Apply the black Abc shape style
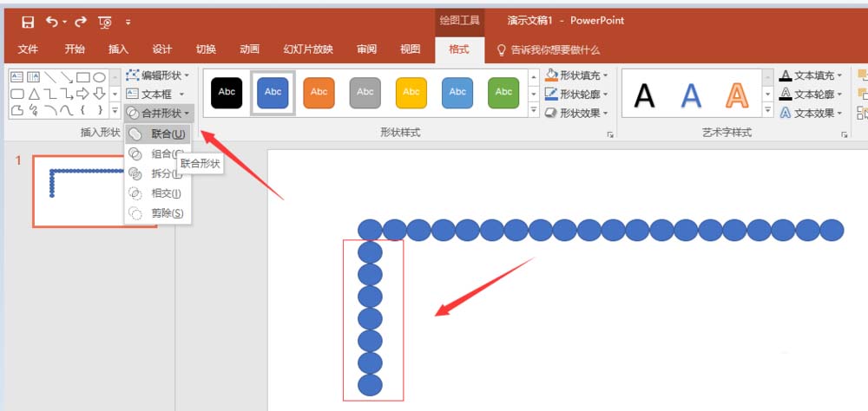The image size is (868, 411). click(x=227, y=93)
